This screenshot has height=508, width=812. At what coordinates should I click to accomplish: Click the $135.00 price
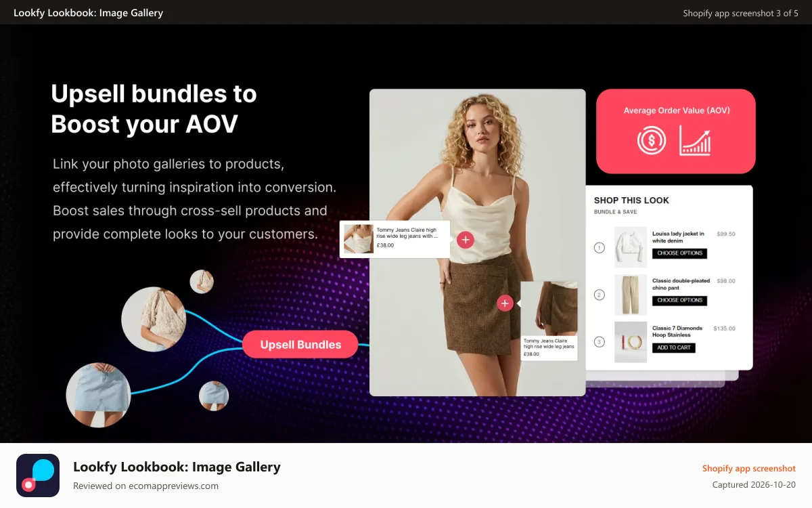[725, 328]
